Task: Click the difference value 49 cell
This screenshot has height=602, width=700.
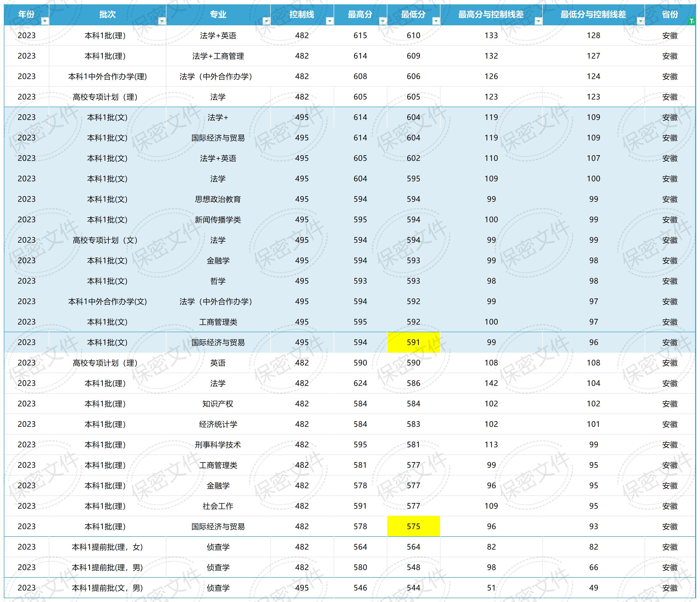Action: tap(594, 588)
